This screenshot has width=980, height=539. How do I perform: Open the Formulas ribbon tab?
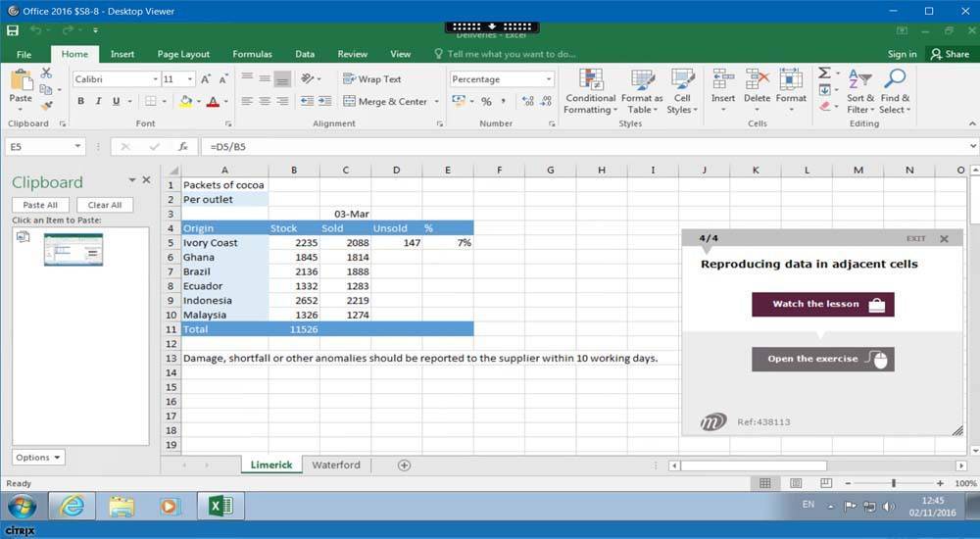point(252,54)
